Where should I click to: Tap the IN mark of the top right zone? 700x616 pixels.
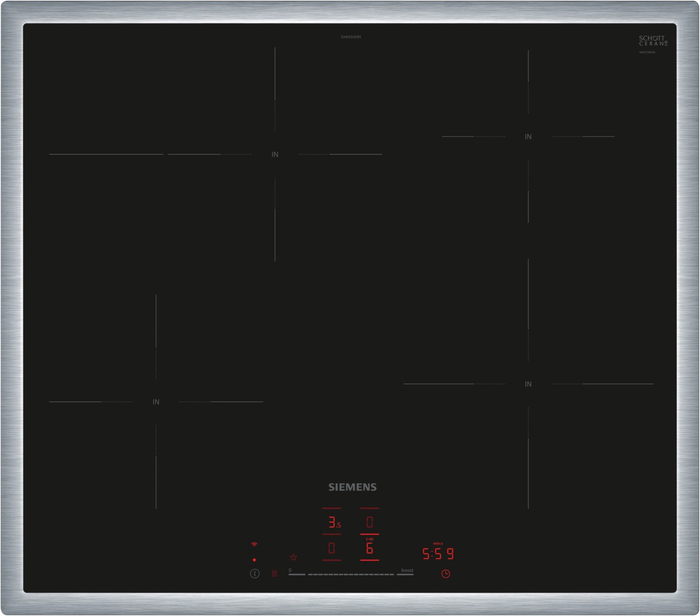click(x=528, y=137)
